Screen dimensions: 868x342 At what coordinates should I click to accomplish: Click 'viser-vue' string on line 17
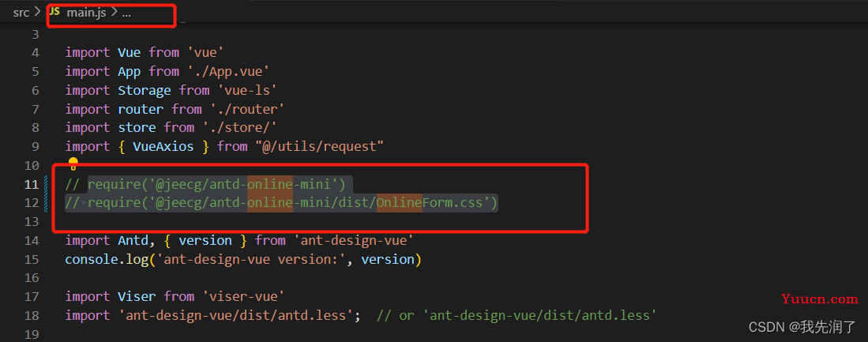(x=243, y=297)
